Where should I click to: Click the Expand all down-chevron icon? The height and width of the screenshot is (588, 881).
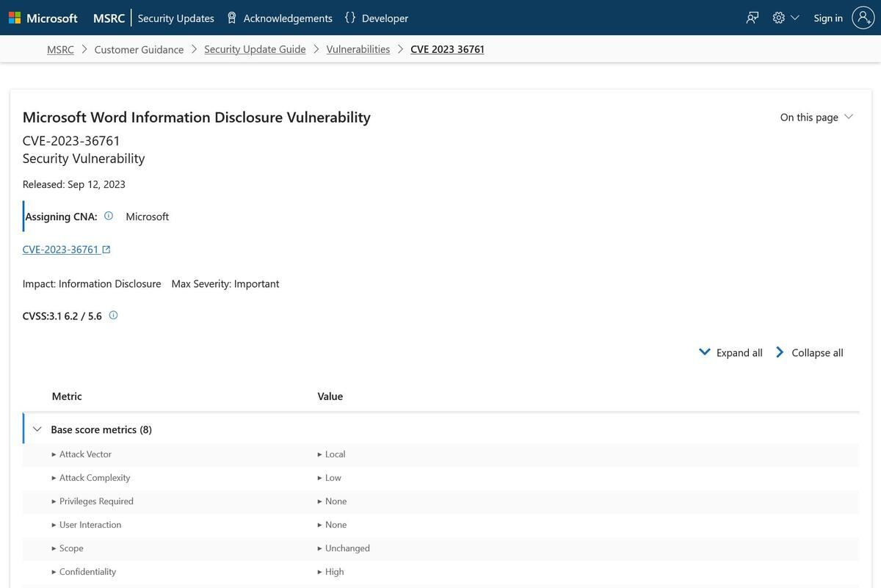coord(704,352)
